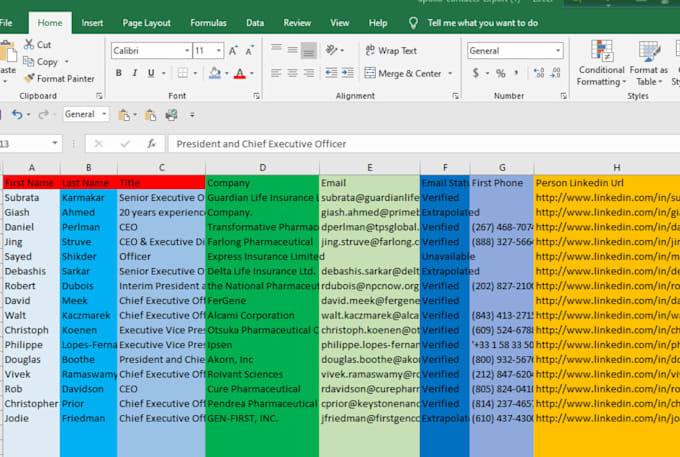Viewport: 680px width, 457px height.
Task: Open the Name Box dropdown arrow
Action: tap(55, 143)
